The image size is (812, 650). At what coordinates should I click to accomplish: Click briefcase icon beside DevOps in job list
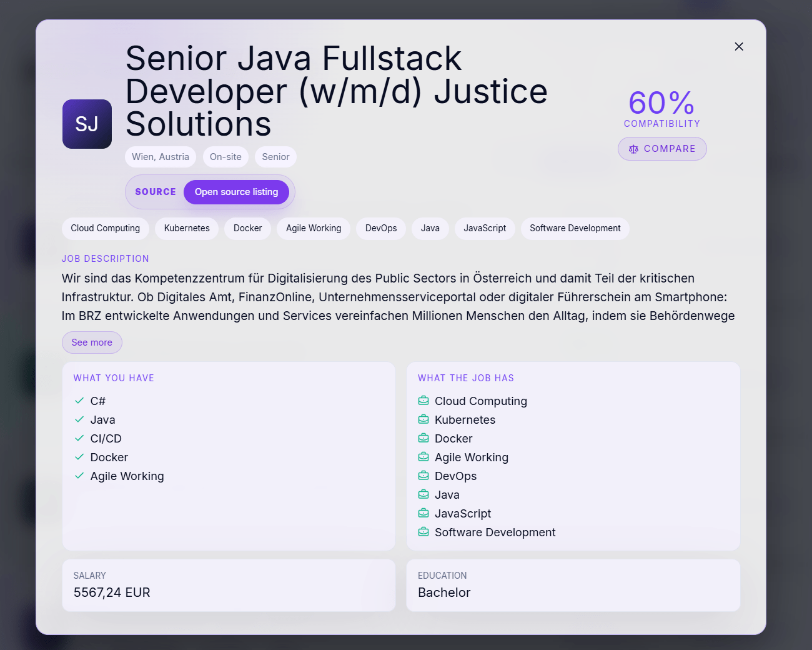pos(423,476)
